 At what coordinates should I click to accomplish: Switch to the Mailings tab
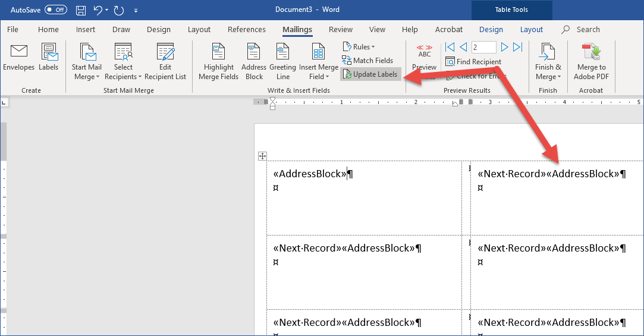click(297, 30)
